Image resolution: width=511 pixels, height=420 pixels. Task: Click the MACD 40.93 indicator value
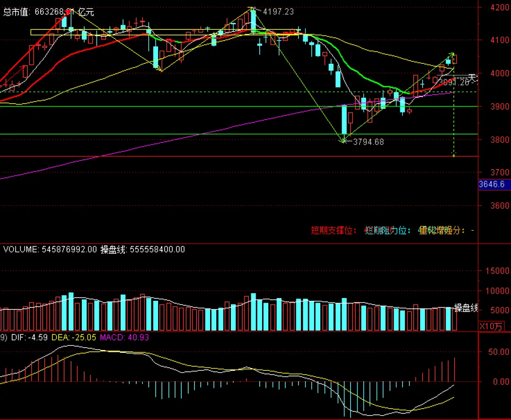tap(124, 337)
